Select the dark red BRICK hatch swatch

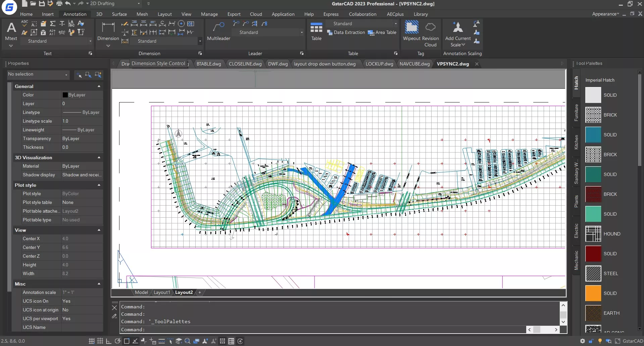pos(593,194)
